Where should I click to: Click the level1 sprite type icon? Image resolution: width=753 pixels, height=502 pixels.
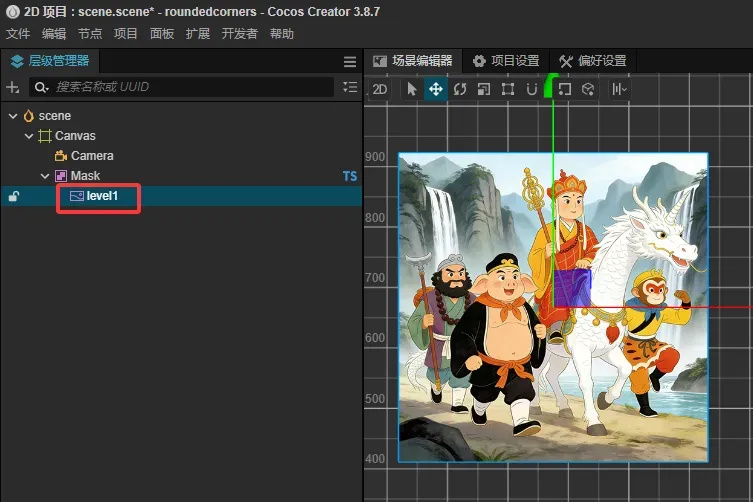tap(77, 196)
